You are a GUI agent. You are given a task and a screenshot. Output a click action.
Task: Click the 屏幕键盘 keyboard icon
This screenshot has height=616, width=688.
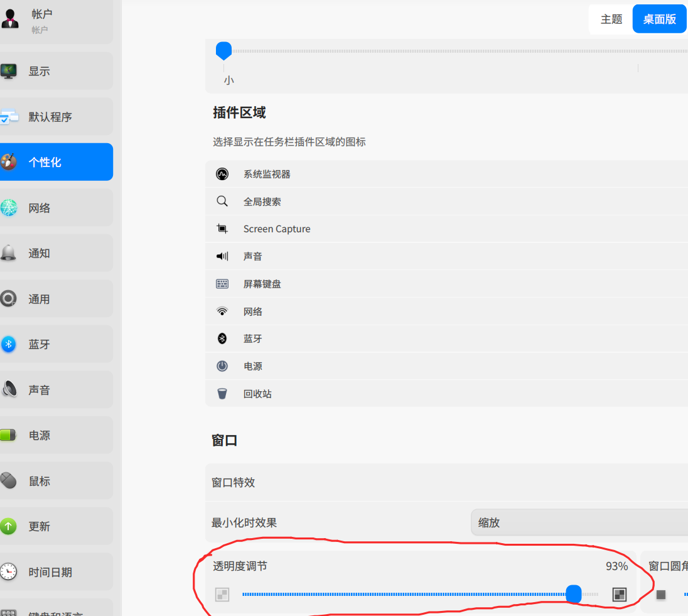point(222,284)
